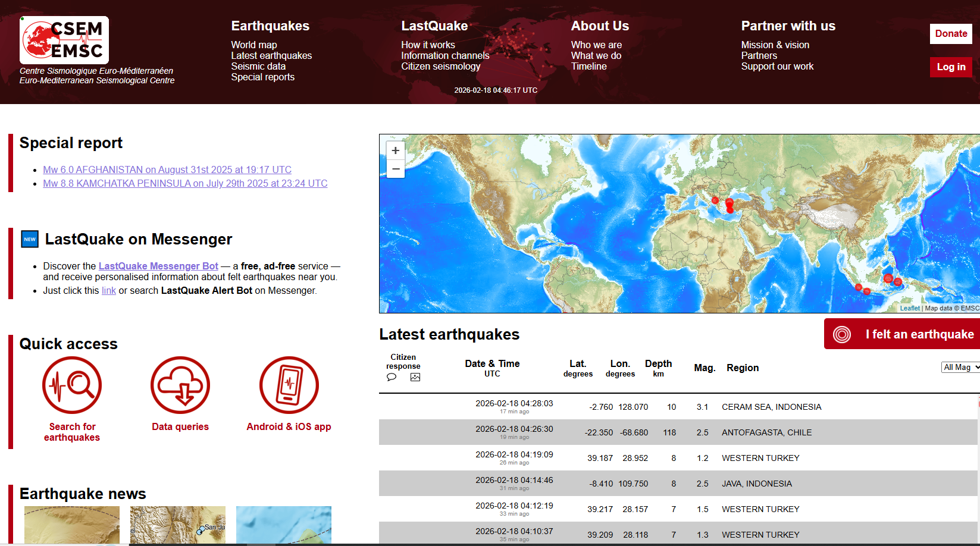980x546 pixels.
Task: Click the citizen response comment bubble icon
Action: coord(392,377)
